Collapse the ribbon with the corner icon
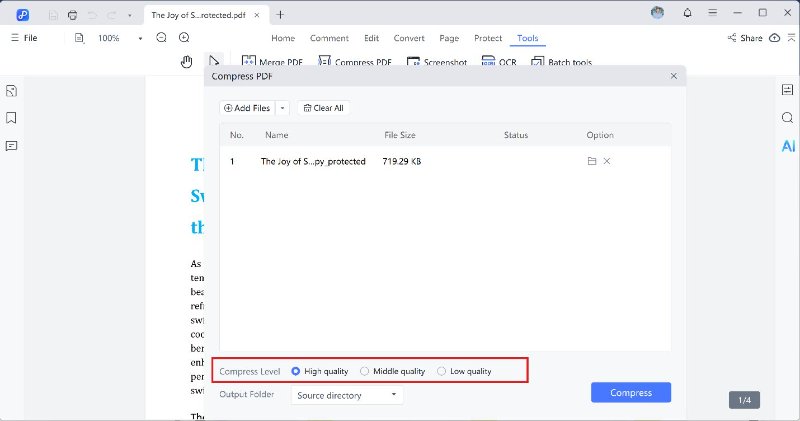Screen dimensions: 800x421 791,38
